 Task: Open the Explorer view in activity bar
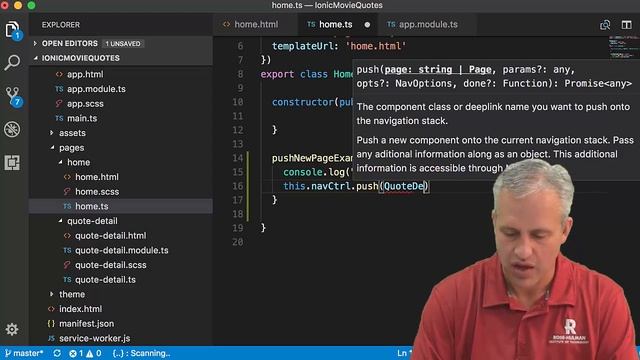coord(12,30)
